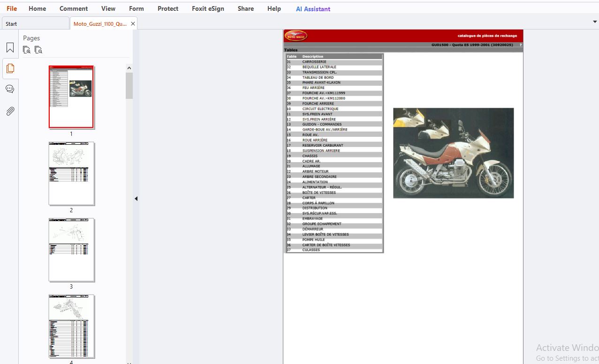Open the Help ribbon tab
Viewport: 599px width, 364px height.
[x=274, y=8]
